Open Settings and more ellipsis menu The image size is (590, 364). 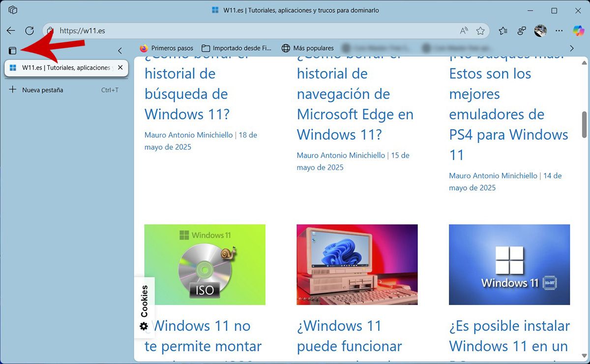[559, 30]
